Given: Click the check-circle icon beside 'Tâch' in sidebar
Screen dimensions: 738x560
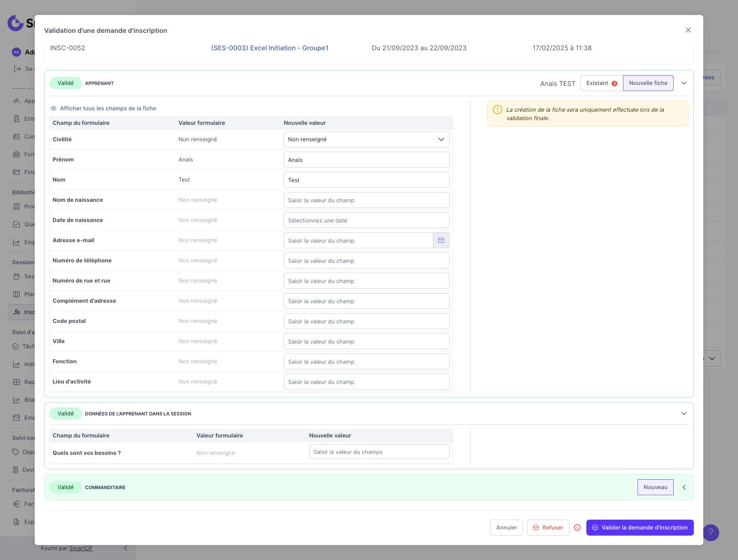Looking at the screenshot, I should point(15,346).
